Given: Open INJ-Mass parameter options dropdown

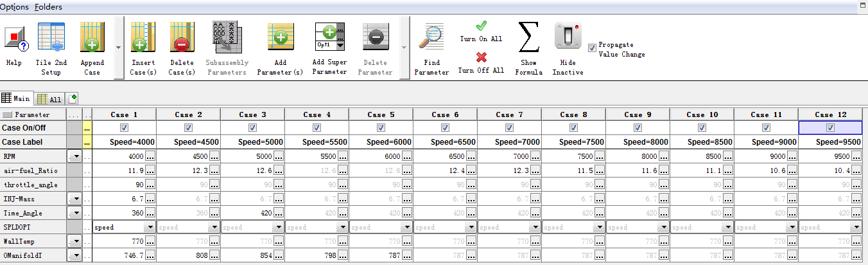Looking at the screenshot, I should [x=74, y=199].
